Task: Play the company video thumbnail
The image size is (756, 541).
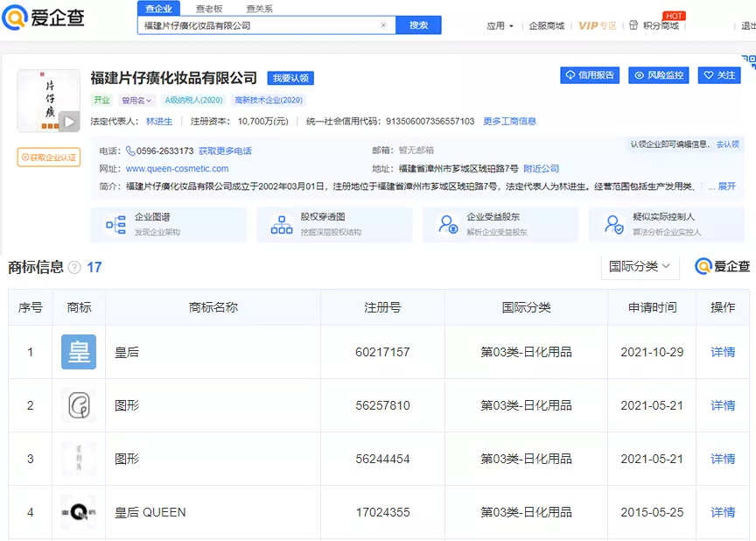Action: pos(69,121)
